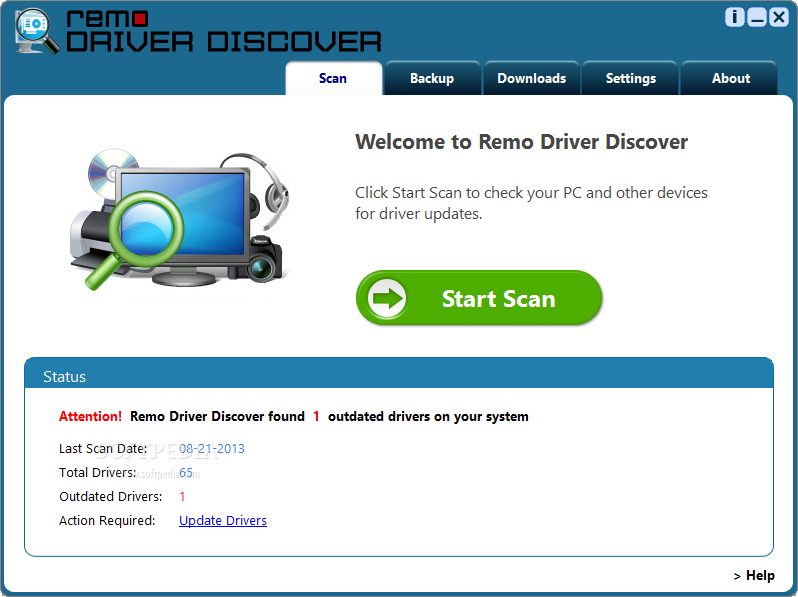Click the 'Click Start Scan to check' description
Image resolution: width=798 pixels, height=597 pixels.
point(531,203)
